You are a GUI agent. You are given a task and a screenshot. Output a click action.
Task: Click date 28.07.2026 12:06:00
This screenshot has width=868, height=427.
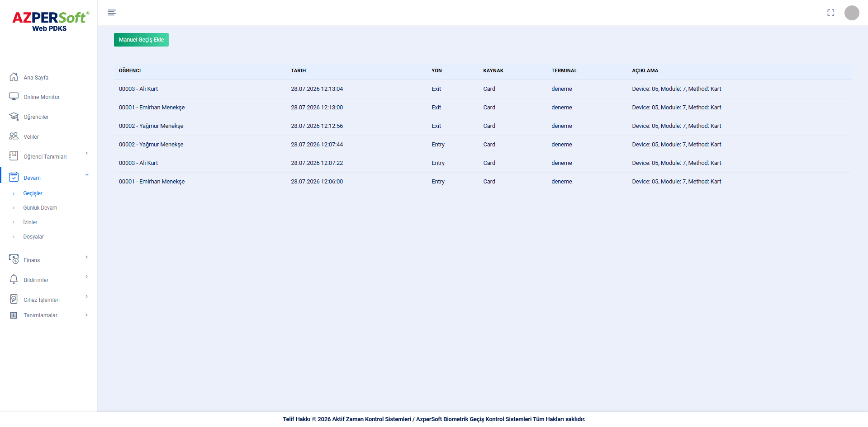(317, 182)
